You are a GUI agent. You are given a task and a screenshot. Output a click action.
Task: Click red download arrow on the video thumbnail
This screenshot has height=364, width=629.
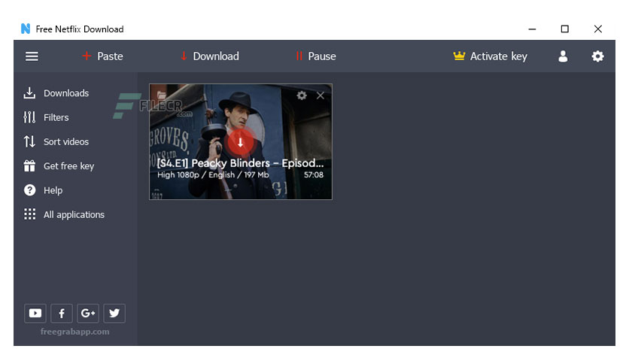click(240, 142)
